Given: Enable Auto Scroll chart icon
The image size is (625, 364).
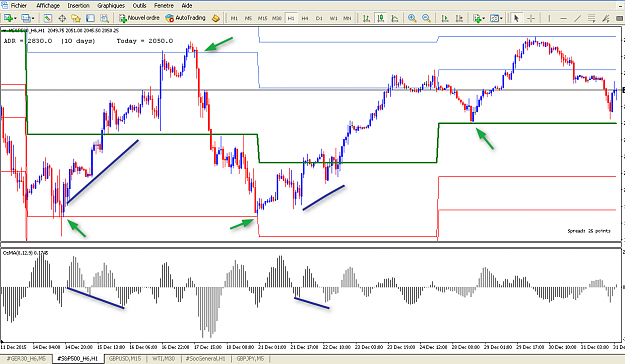Looking at the screenshot, I should click(x=445, y=18).
